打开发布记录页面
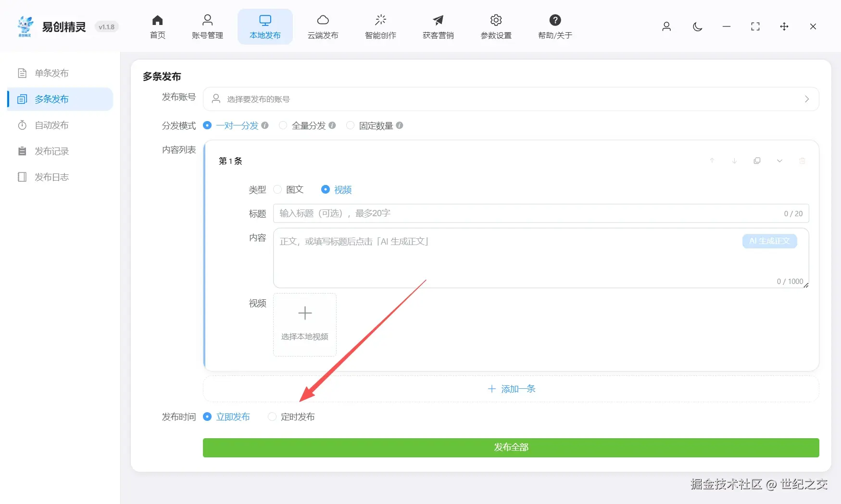841x504 pixels. (x=53, y=151)
